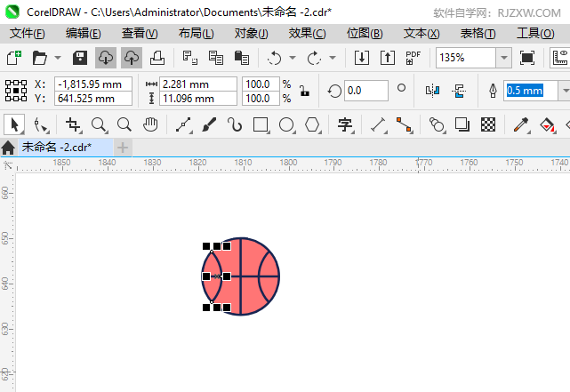The image size is (570, 392).
Task: Select the Drop shadow tool
Action: pyautogui.click(x=462, y=124)
